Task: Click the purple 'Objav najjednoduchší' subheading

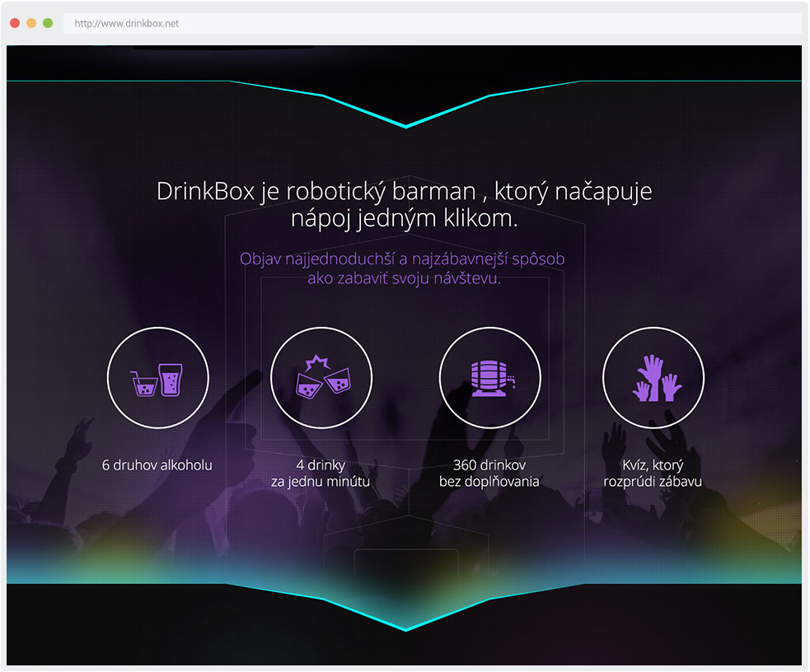Action: (x=402, y=268)
